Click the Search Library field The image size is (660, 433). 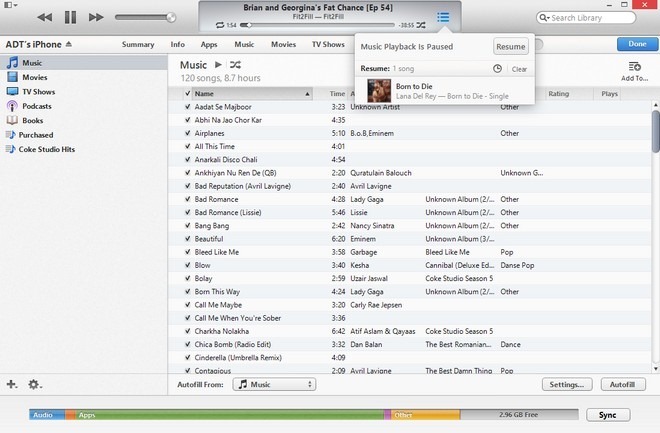586,18
